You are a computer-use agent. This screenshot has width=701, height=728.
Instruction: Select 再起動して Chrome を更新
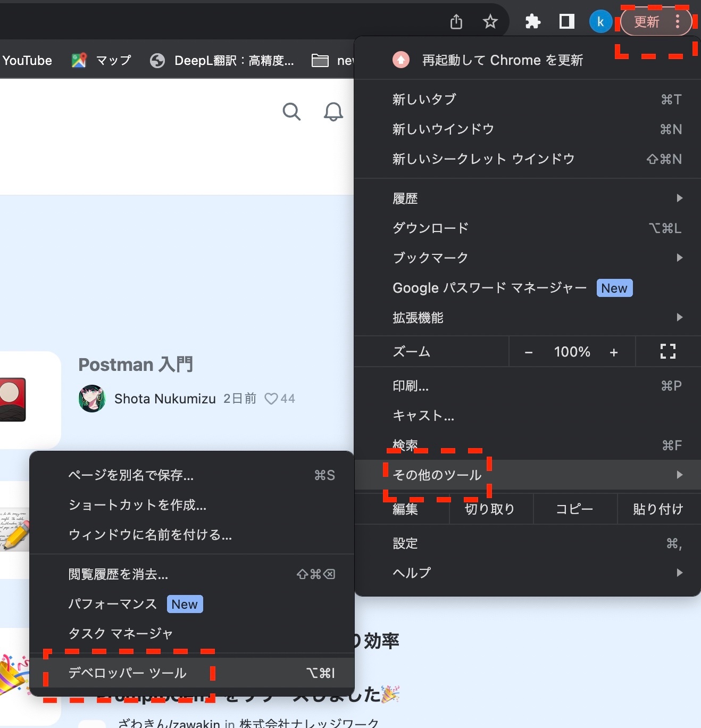coord(527,60)
